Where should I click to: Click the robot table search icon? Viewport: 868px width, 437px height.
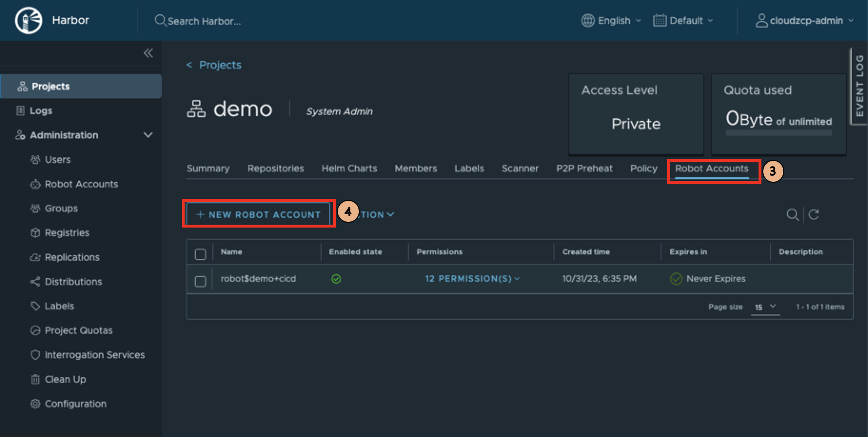[x=792, y=215]
